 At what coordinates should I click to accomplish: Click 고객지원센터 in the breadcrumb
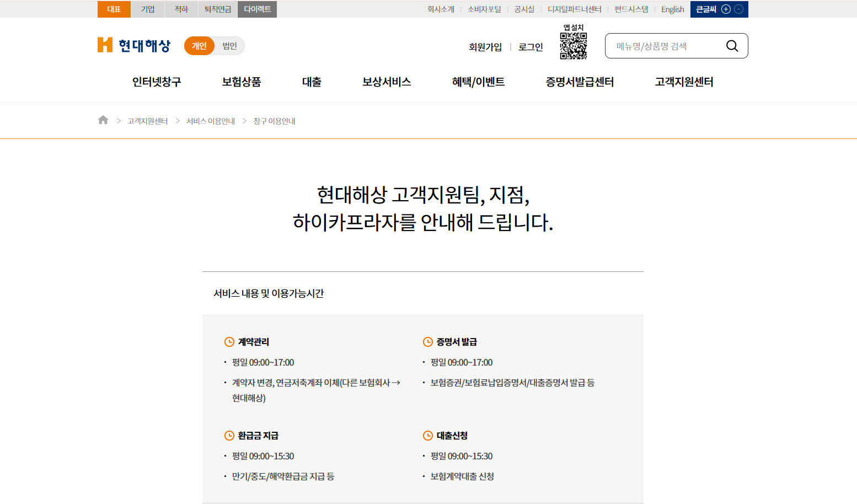[147, 121]
